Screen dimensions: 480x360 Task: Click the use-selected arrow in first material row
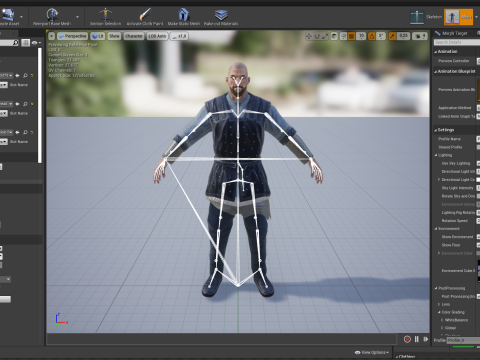coord(17,76)
